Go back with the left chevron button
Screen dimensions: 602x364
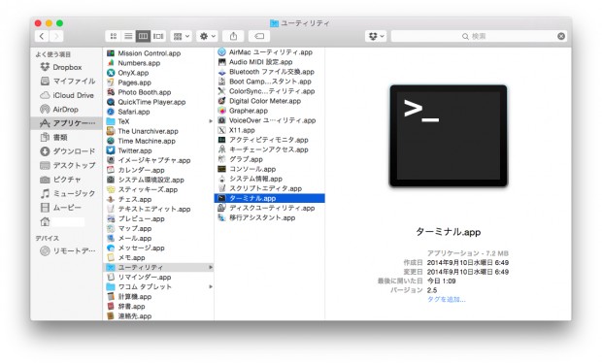coord(42,36)
